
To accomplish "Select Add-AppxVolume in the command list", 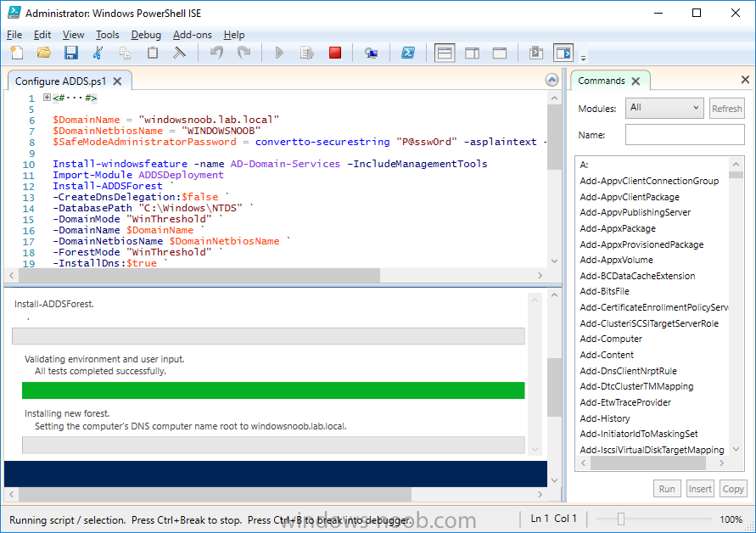I will point(616,260).
